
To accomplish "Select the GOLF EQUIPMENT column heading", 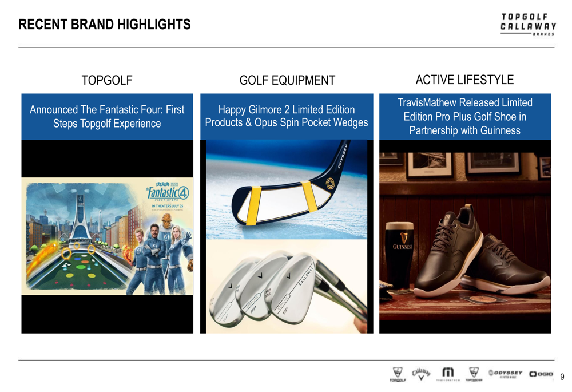I will coord(287,80).
